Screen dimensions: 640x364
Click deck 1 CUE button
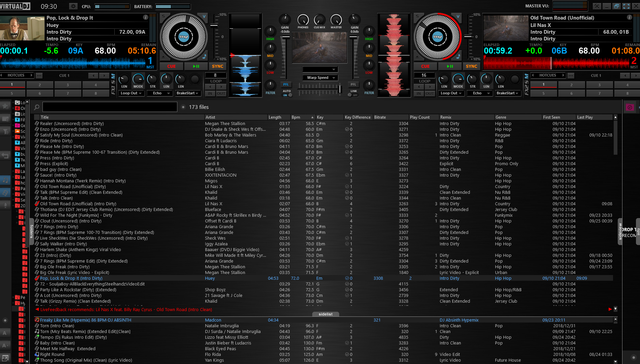171,66
